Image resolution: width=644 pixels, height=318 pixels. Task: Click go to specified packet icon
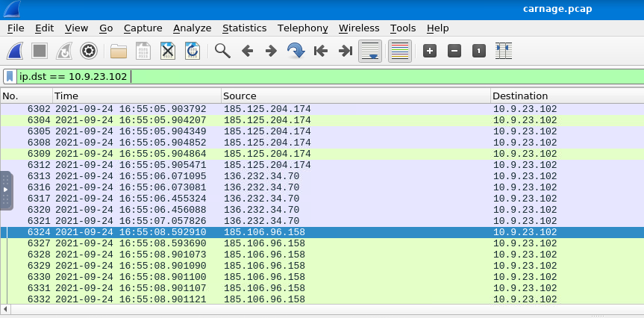296,51
